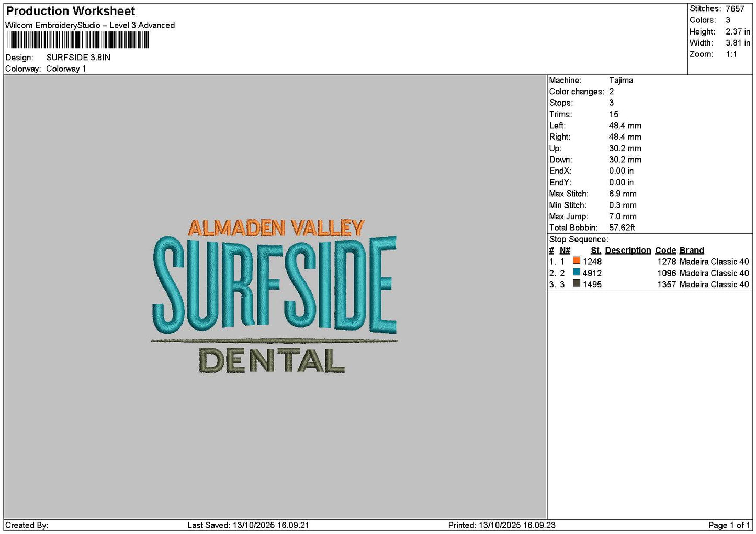Click the 'Colorway 1' value
The height and width of the screenshot is (534, 756).
(66, 69)
